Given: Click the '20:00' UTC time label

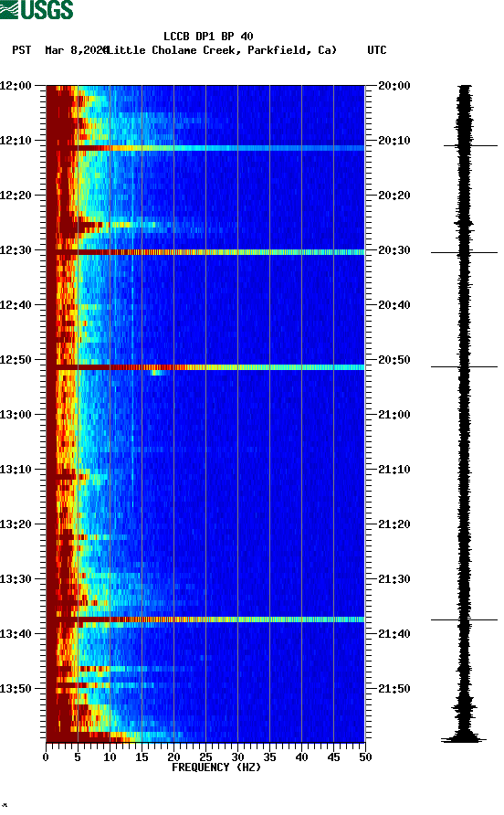Looking at the screenshot, I should pos(394,86).
